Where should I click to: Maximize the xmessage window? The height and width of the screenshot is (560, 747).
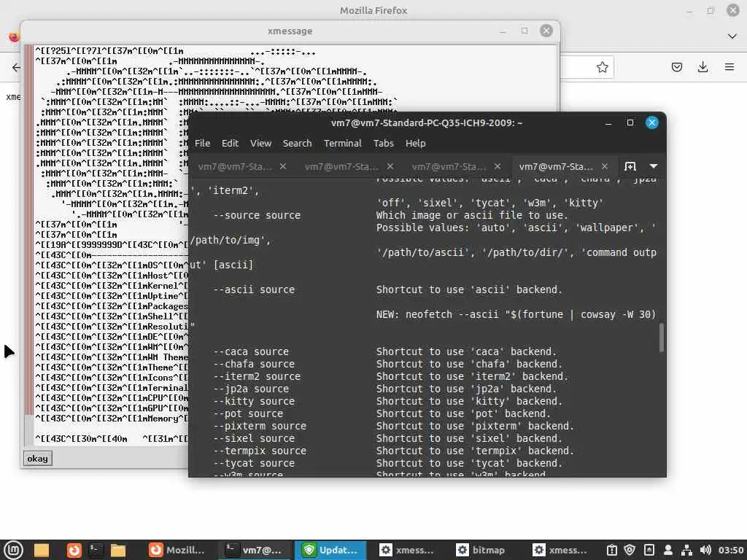(x=525, y=31)
